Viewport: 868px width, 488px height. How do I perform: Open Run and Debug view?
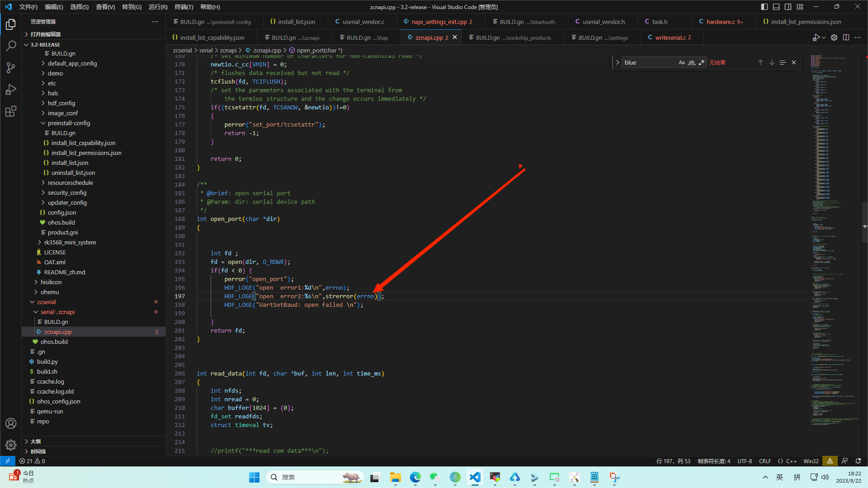(11, 89)
